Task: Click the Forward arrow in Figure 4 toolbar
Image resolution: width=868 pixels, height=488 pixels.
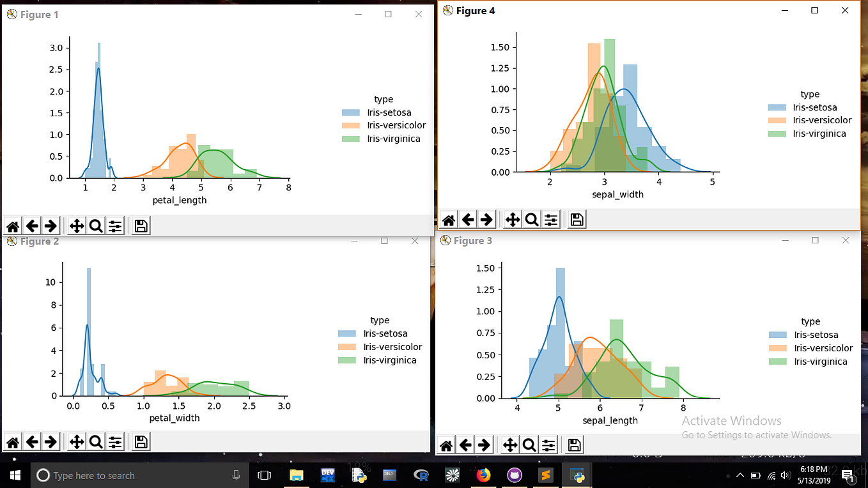Action: click(487, 219)
